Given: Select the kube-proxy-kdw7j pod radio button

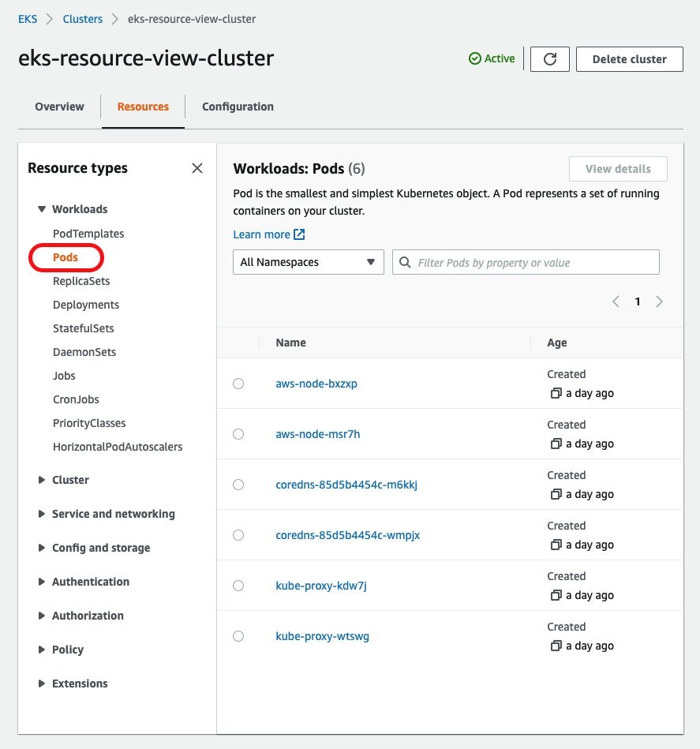Looking at the screenshot, I should 238,586.
